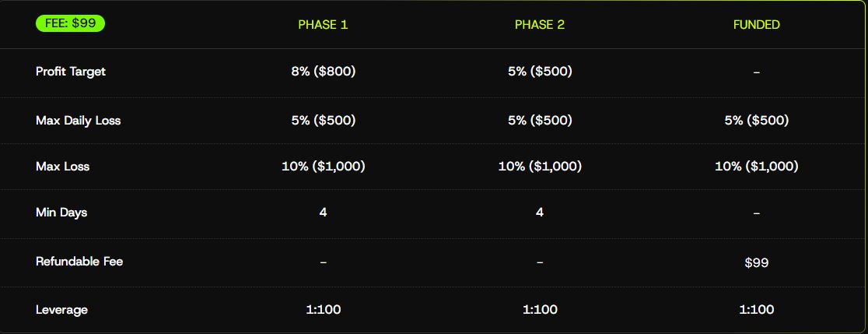Select the FUNDED column header

756,25
